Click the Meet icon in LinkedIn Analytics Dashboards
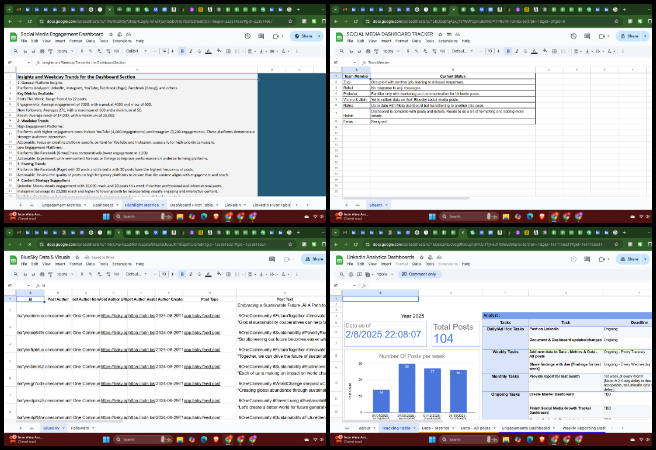 point(602,259)
